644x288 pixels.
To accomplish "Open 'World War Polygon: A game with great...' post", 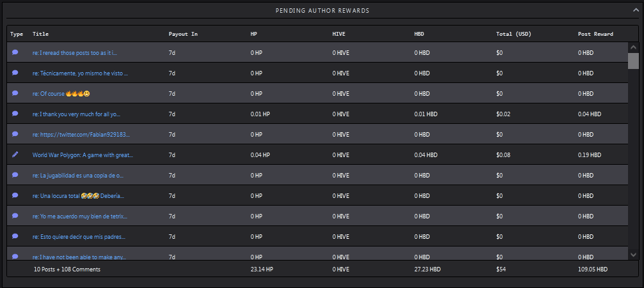I will pyautogui.click(x=82, y=155).
